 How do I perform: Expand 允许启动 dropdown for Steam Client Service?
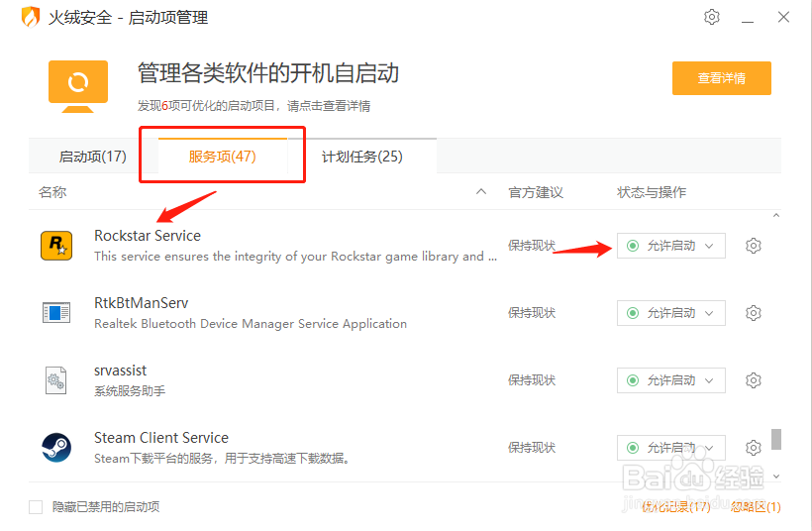pyautogui.click(x=671, y=448)
